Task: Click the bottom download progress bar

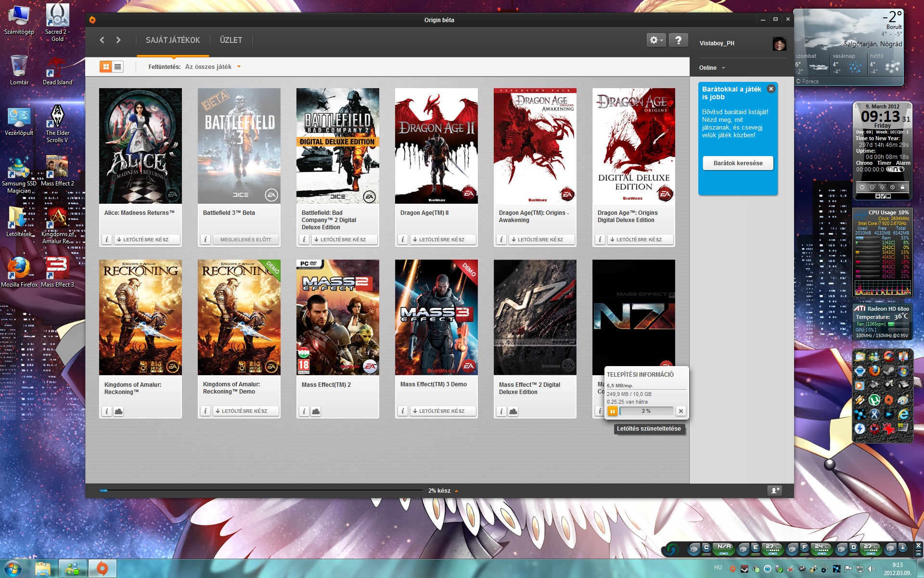Action: pos(261,490)
